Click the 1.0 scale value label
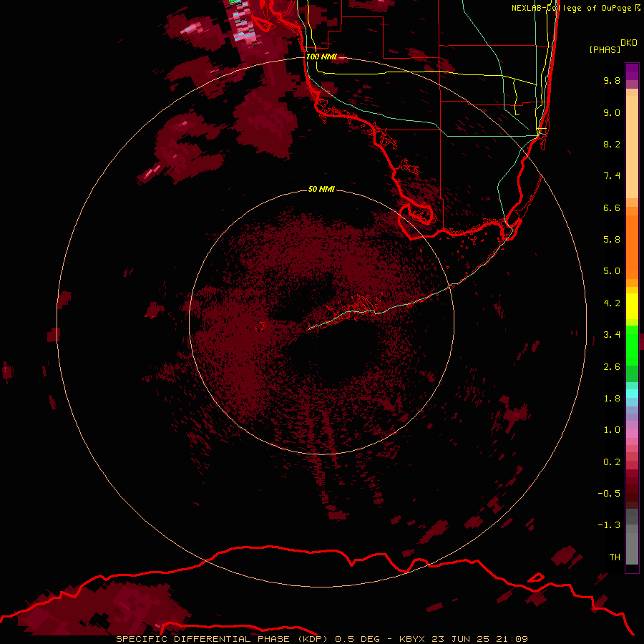The width and height of the screenshot is (644, 644). [612, 430]
